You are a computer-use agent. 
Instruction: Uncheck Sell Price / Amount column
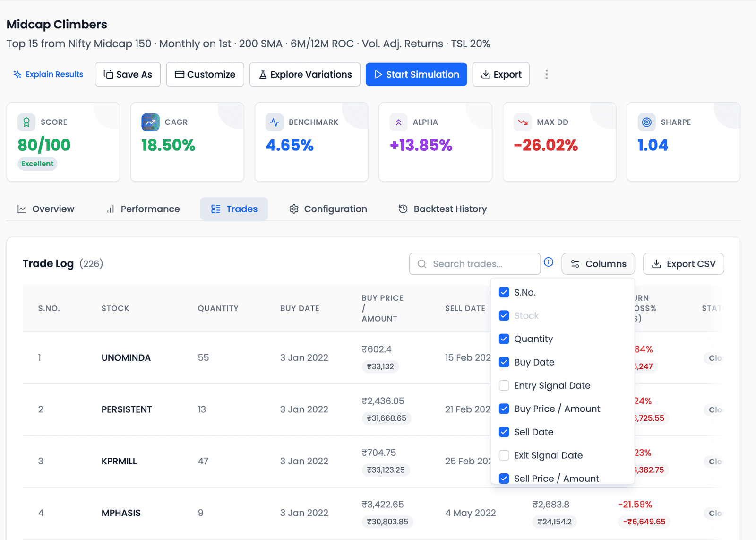504,479
